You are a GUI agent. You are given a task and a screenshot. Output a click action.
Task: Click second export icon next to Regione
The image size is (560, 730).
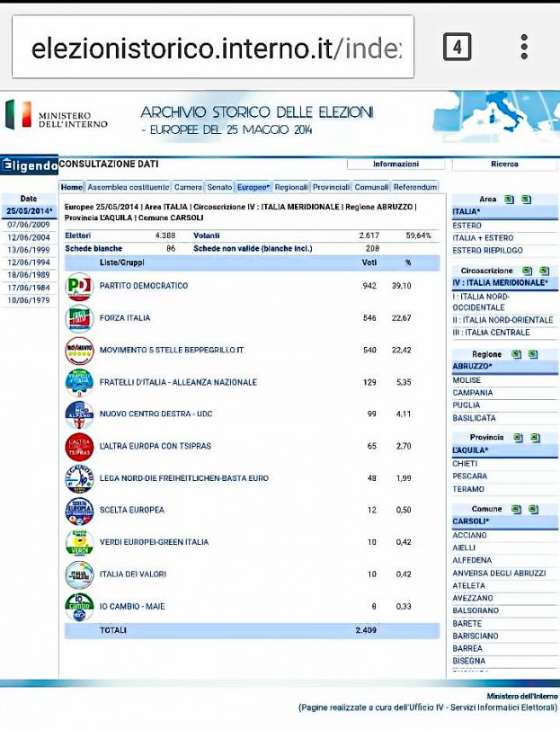pyautogui.click(x=533, y=354)
